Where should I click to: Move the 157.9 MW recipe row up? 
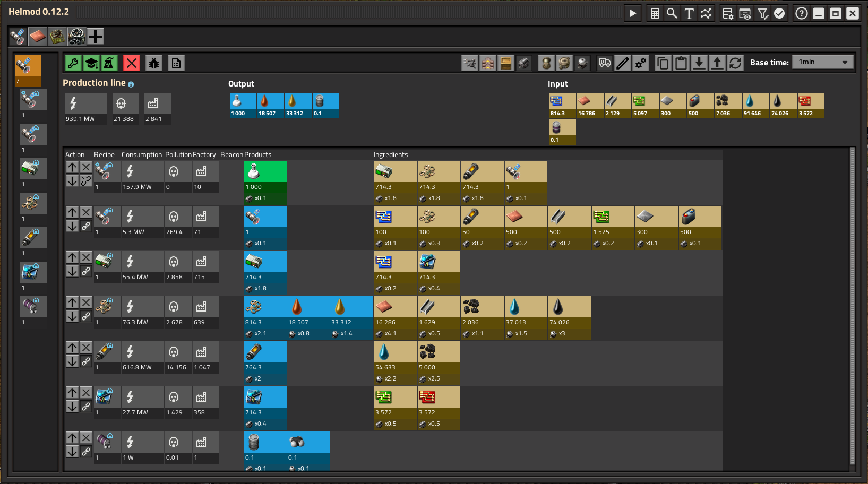pyautogui.click(x=72, y=167)
